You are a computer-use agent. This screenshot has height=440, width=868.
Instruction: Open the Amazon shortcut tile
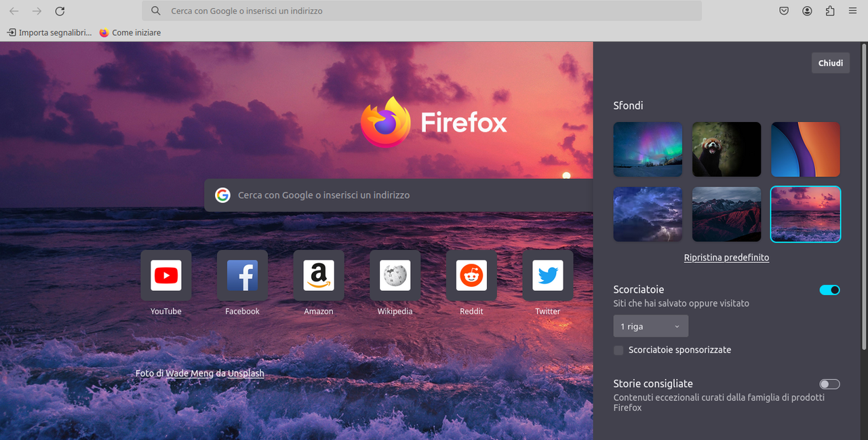point(319,283)
